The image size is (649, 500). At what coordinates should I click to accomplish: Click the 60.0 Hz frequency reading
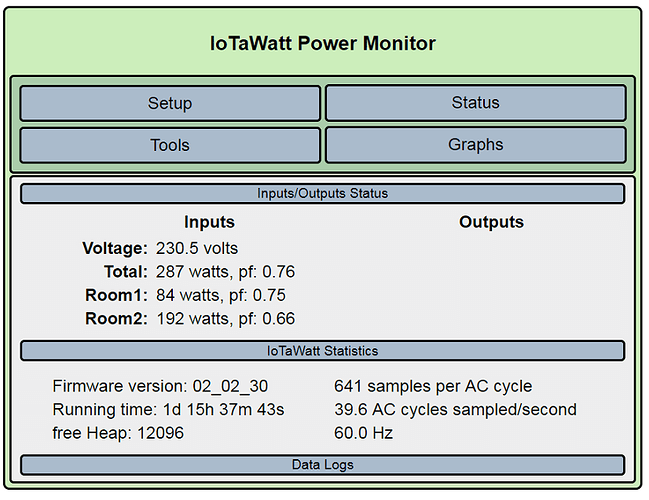363,433
